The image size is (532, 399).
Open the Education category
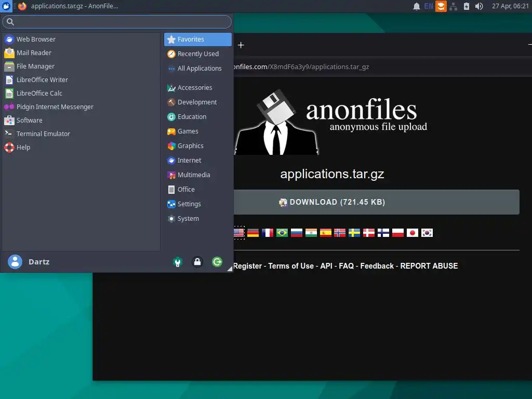coord(198,117)
